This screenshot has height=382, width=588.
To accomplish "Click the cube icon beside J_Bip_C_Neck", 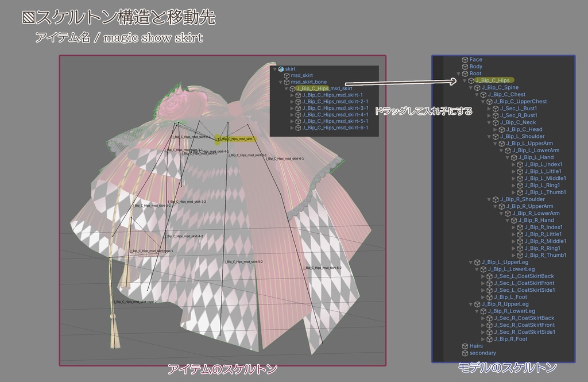I will click(x=496, y=122).
